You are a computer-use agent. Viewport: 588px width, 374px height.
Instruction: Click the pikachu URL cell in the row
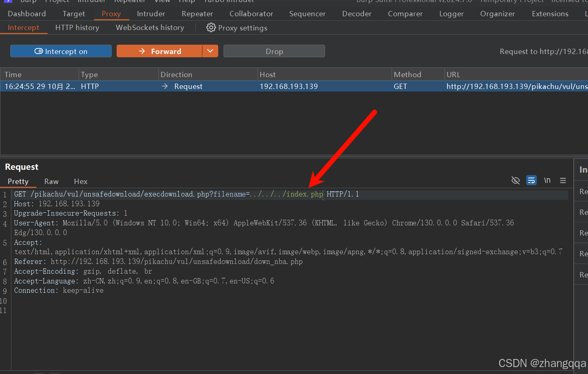pos(517,86)
